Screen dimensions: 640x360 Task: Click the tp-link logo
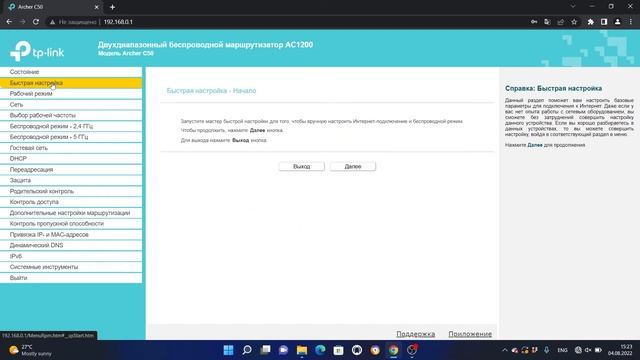[x=37, y=51]
